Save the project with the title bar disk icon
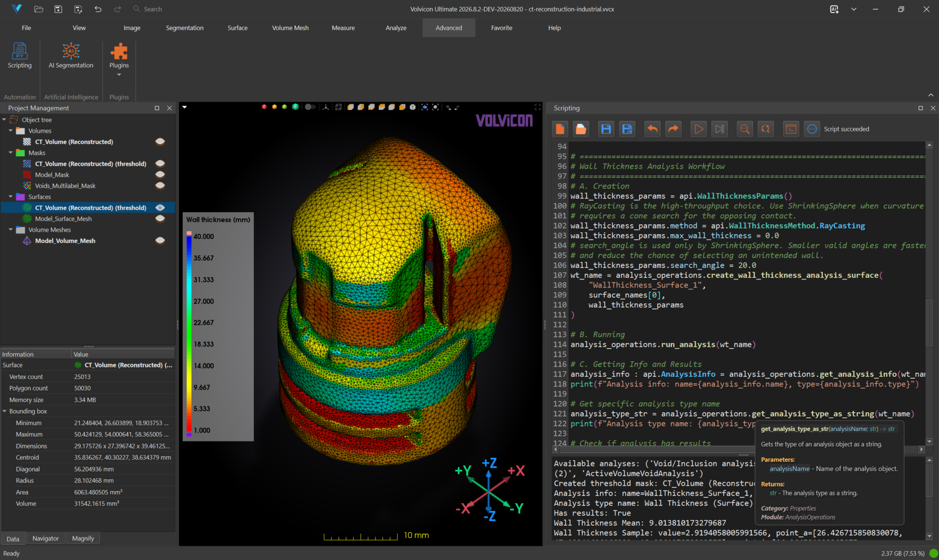939x560 pixels. tap(58, 9)
